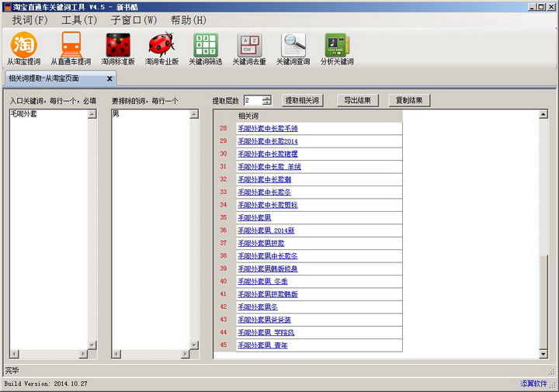Open the 从直通车提词 train icon
Viewport: 559px width, 392px height.
tap(71, 48)
